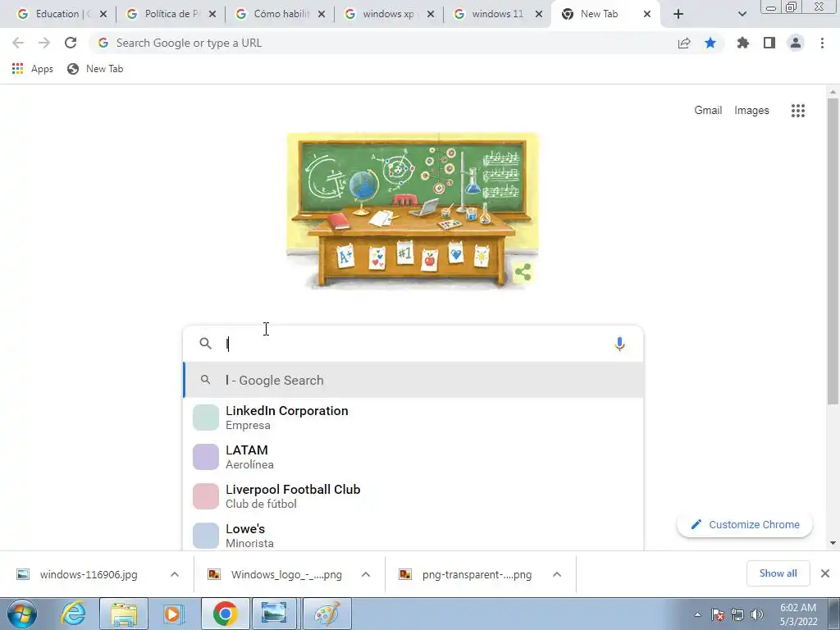This screenshot has width=840, height=630.
Task: Bookmark this tab with star icon
Action: tap(710, 43)
